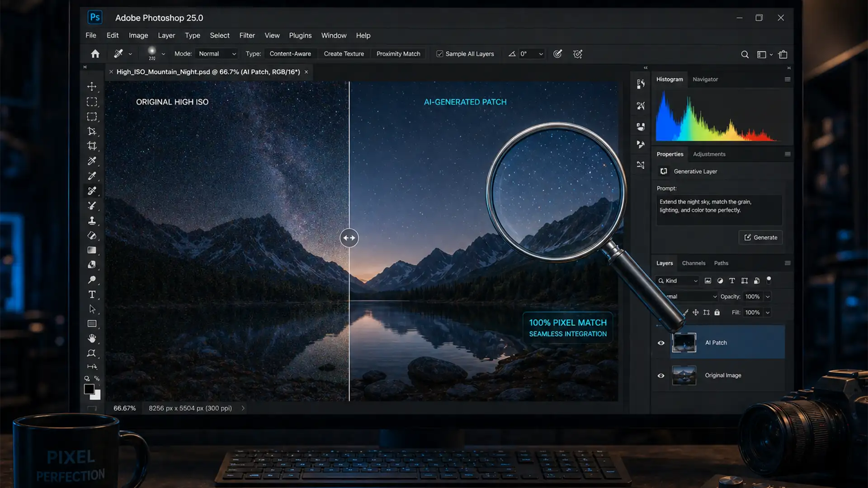868x488 pixels.
Task: Open the Mode dropdown in the options bar
Action: [216, 53]
